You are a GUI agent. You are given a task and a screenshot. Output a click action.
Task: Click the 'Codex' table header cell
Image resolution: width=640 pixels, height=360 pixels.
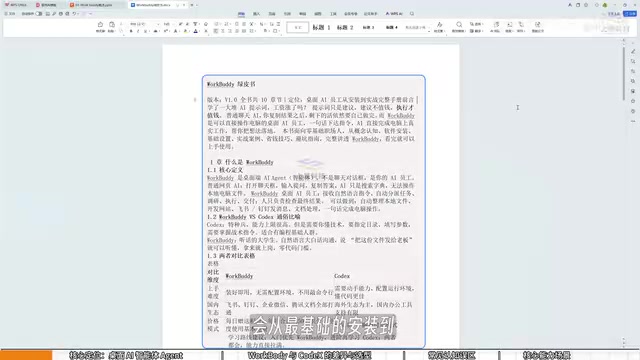point(342,276)
